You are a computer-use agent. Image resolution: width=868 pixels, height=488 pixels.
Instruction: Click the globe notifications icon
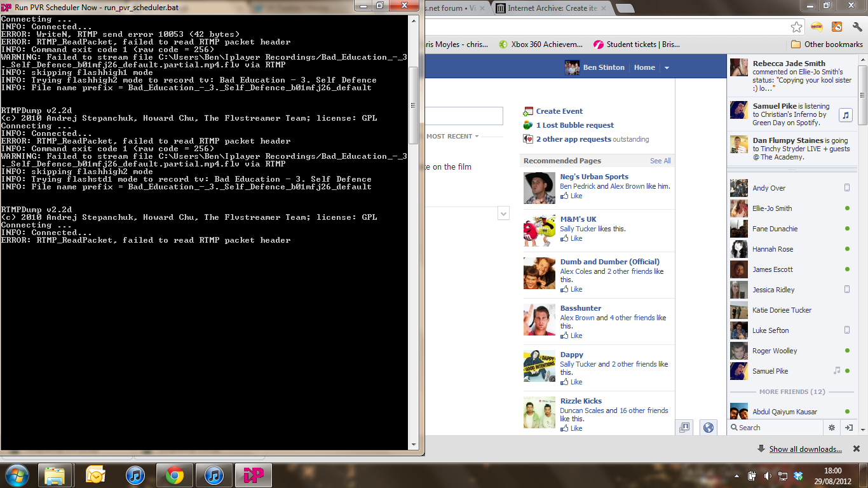[709, 428]
